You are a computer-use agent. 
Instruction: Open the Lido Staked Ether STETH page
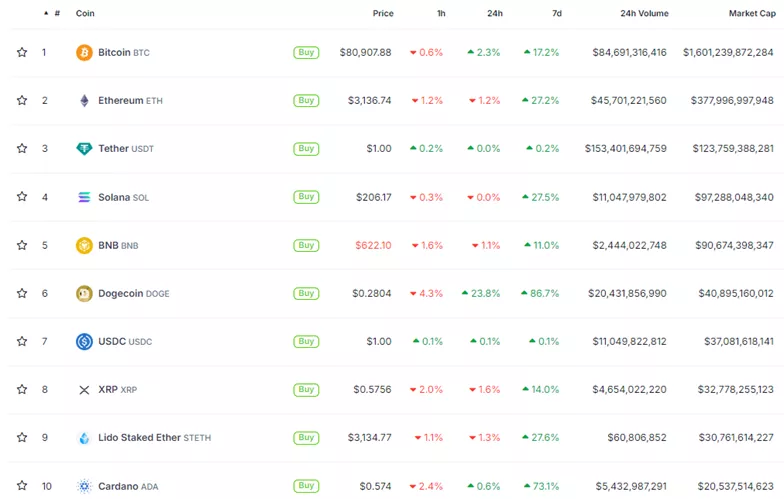(154, 438)
